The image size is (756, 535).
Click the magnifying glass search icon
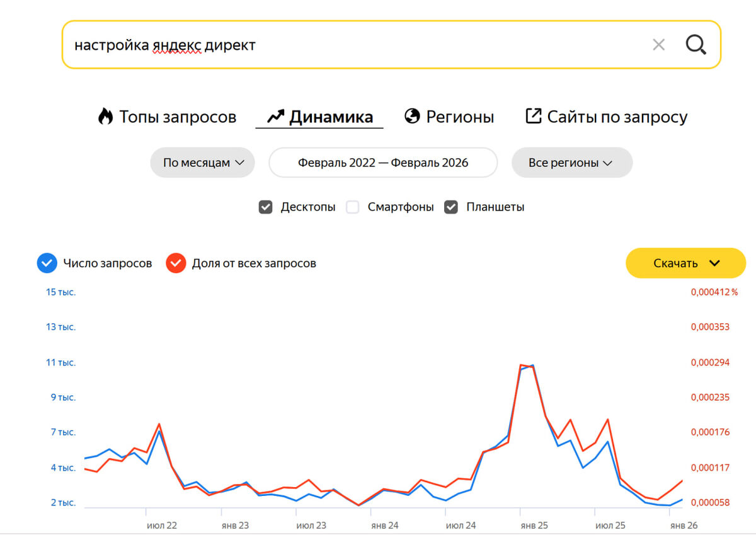tap(696, 45)
